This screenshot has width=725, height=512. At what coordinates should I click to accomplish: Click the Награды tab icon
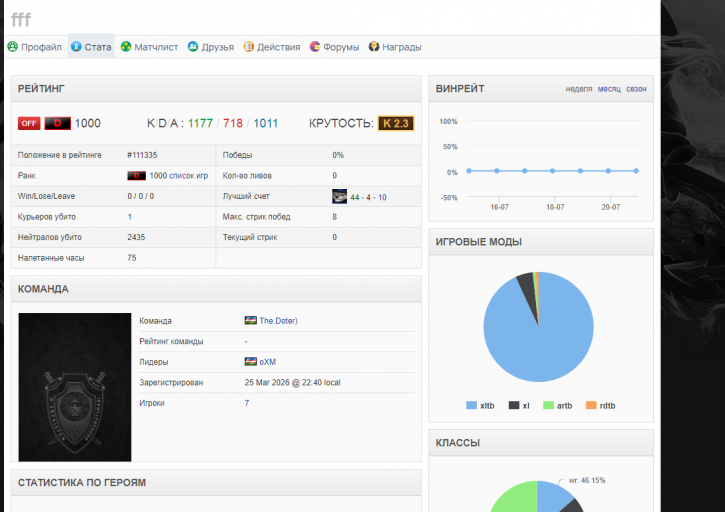pyautogui.click(x=374, y=46)
